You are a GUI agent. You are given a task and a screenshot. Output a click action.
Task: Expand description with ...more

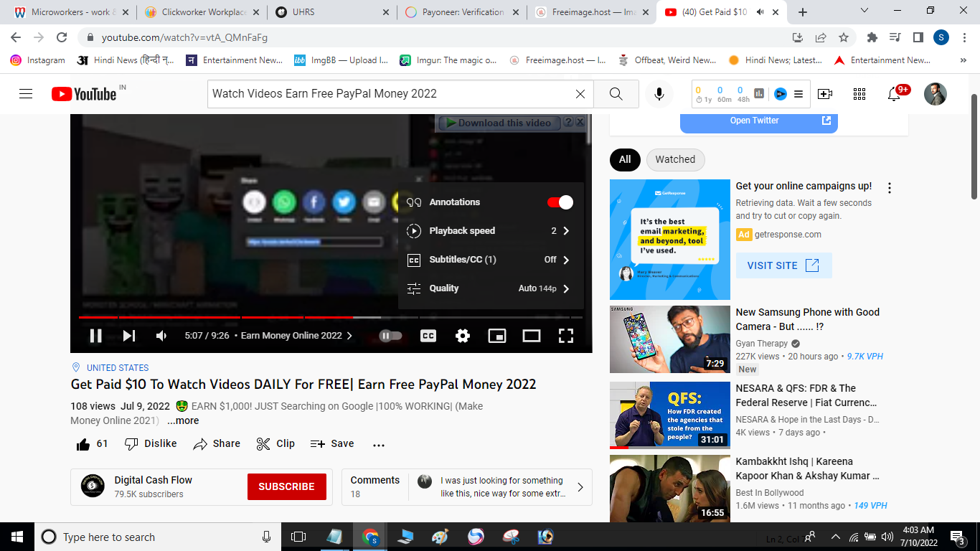(x=183, y=421)
